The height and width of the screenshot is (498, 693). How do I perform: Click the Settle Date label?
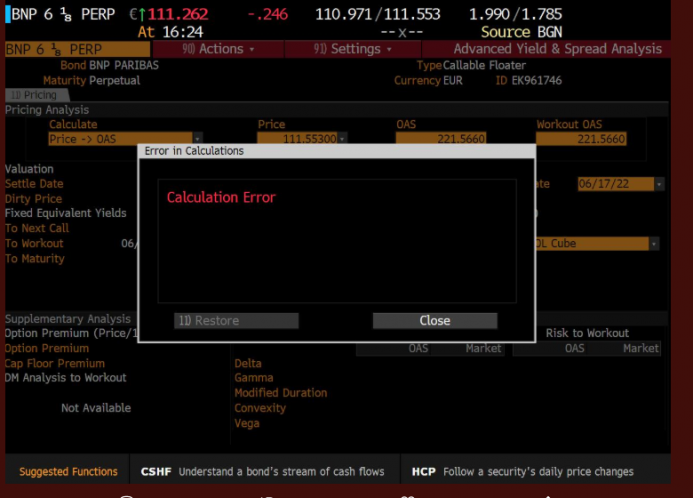point(34,184)
